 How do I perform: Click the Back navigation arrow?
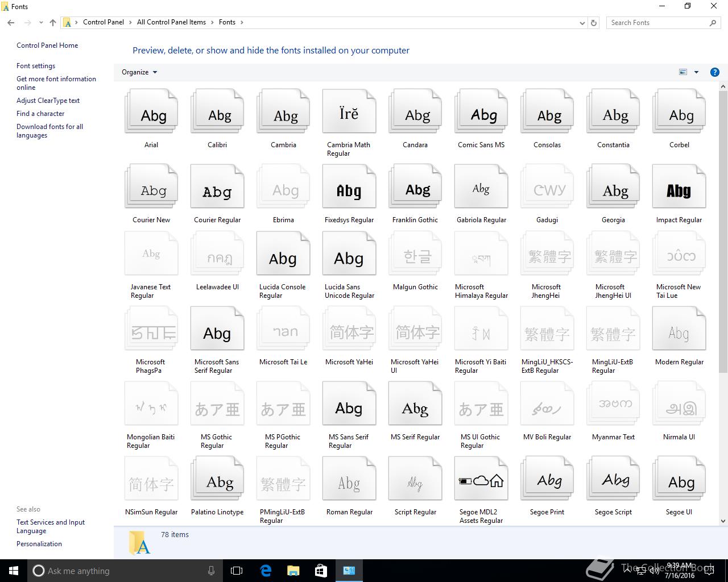pos(11,23)
